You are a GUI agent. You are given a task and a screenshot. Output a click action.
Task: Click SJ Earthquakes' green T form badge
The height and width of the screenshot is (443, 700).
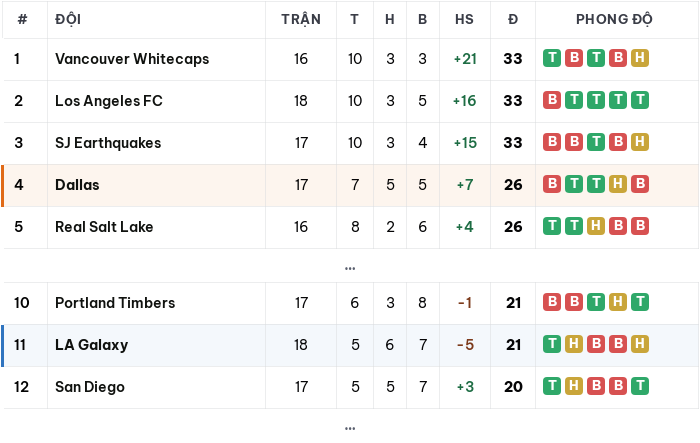click(596, 142)
